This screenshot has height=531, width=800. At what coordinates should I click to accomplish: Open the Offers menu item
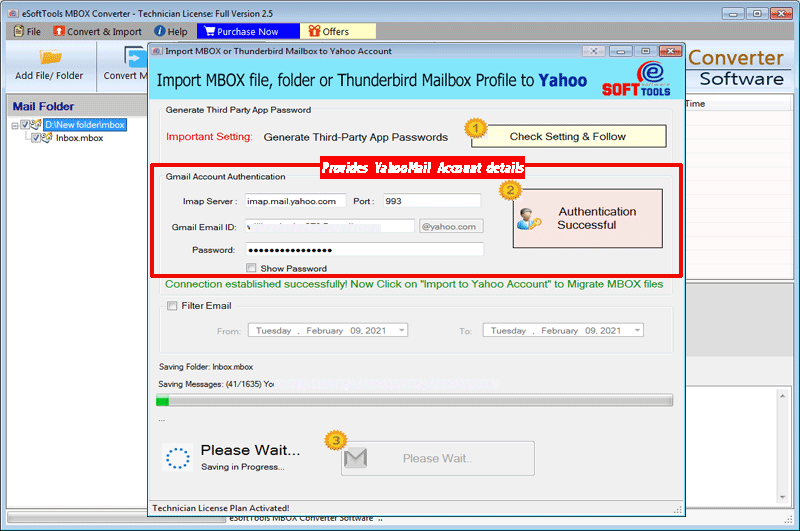click(337, 31)
